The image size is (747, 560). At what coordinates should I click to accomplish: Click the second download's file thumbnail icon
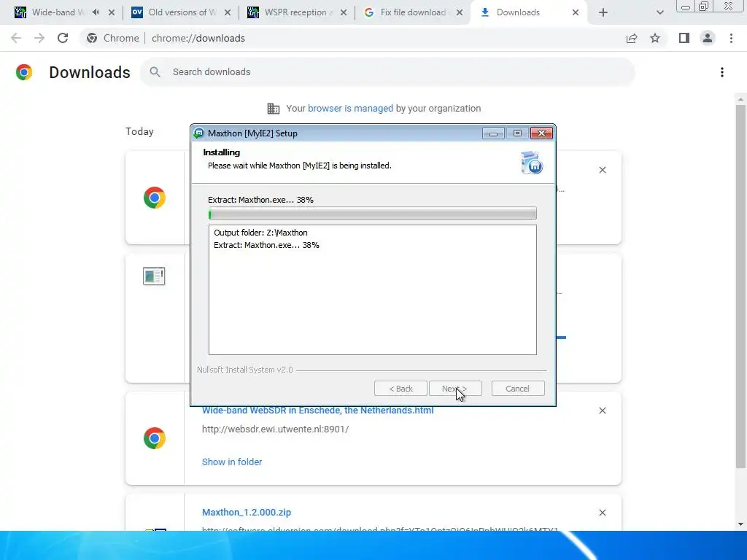pyautogui.click(x=154, y=276)
